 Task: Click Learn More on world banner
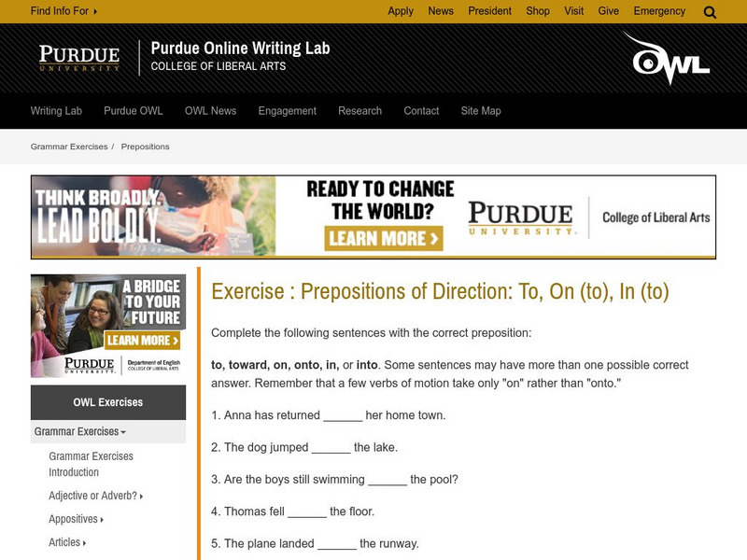click(384, 238)
